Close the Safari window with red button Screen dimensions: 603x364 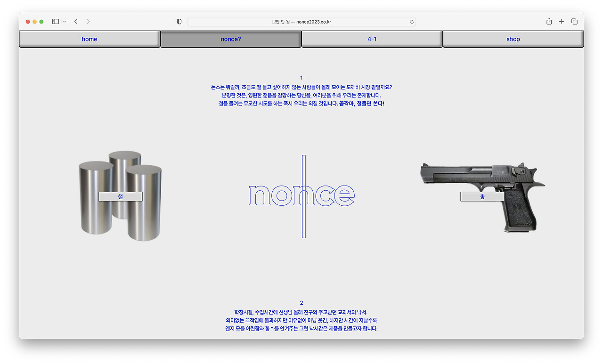click(x=28, y=22)
